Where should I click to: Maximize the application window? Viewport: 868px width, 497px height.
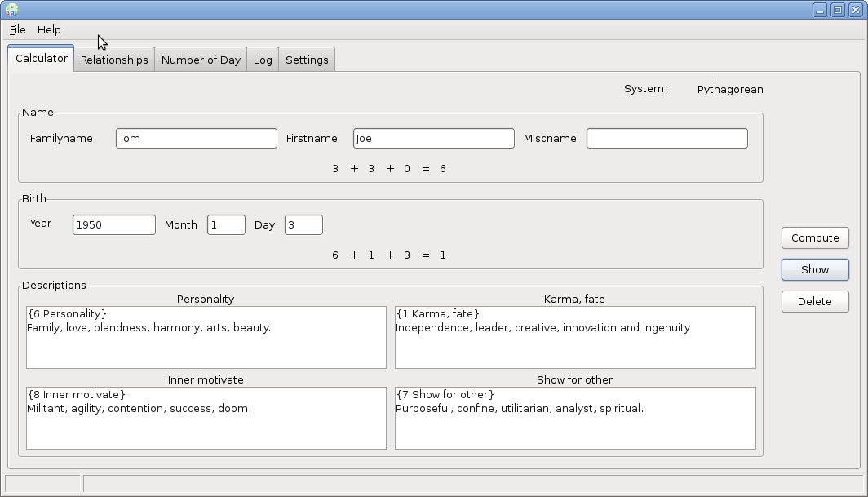pos(838,10)
